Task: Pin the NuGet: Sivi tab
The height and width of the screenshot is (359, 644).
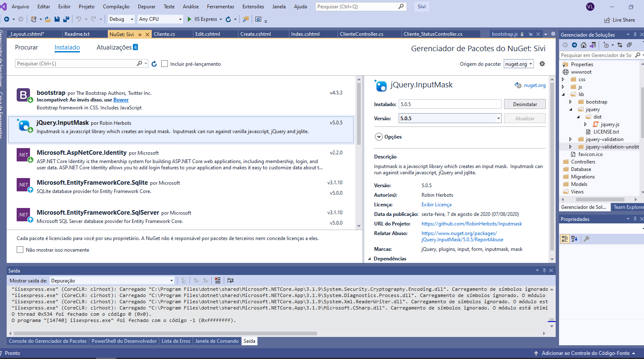Action: point(140,35)
